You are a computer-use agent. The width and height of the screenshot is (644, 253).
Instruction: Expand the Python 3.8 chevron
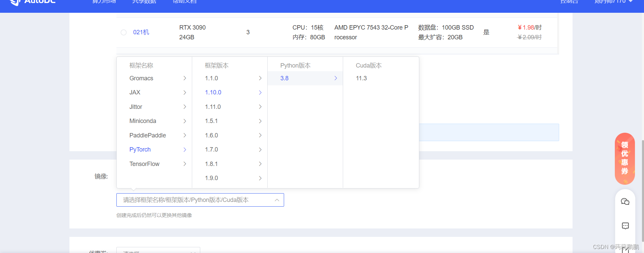coord(336,78)
